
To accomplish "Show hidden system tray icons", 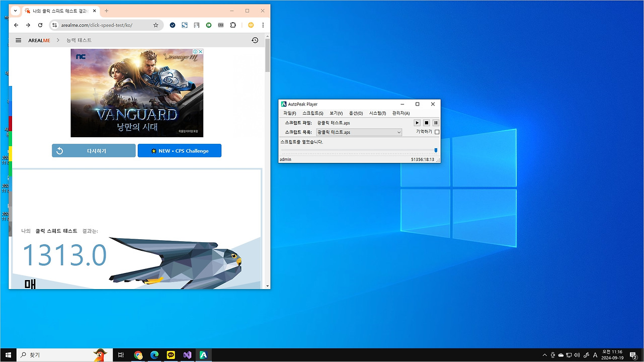I will pos(544,355).
